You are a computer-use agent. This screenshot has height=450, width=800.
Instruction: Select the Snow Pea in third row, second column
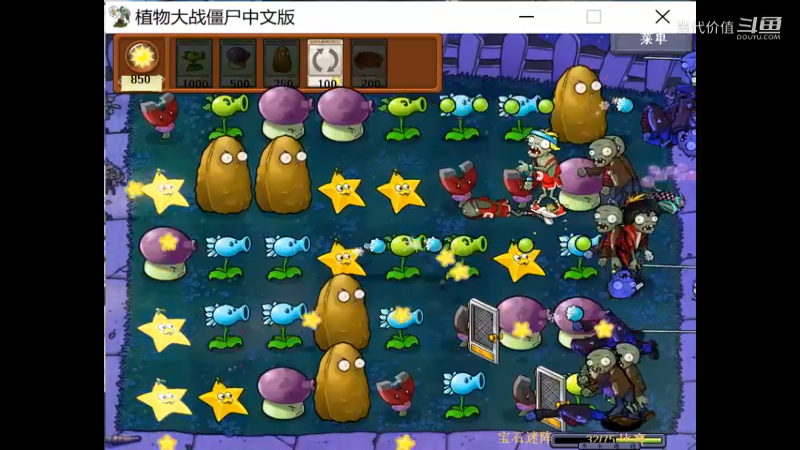(227, 258)
